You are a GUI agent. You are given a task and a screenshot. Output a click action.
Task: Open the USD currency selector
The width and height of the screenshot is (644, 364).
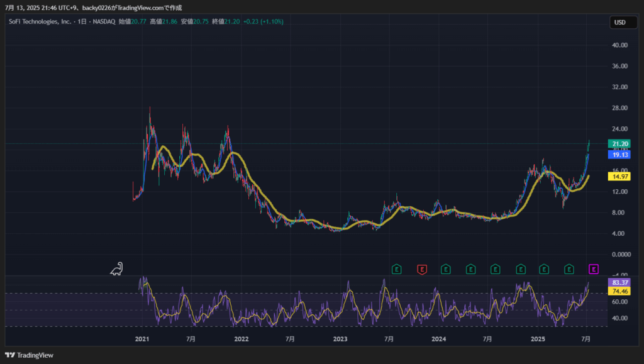(x=623, y=22)
